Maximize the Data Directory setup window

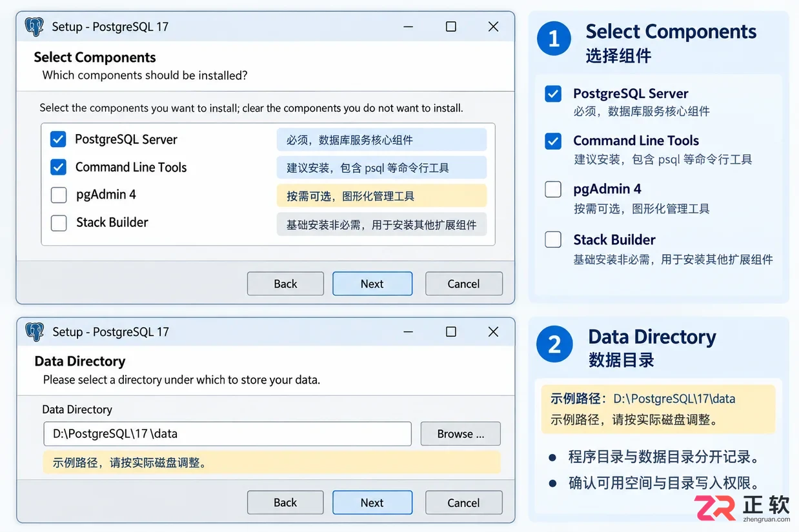pyautogui.click(x=451, y=331)
